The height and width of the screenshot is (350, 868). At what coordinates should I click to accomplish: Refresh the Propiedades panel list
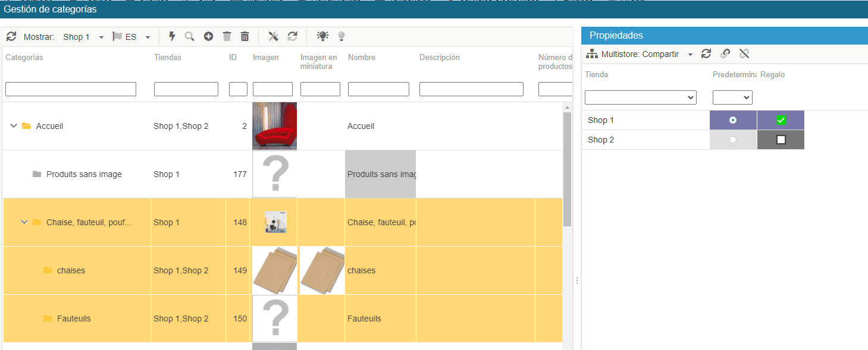(x=706, y=54)
